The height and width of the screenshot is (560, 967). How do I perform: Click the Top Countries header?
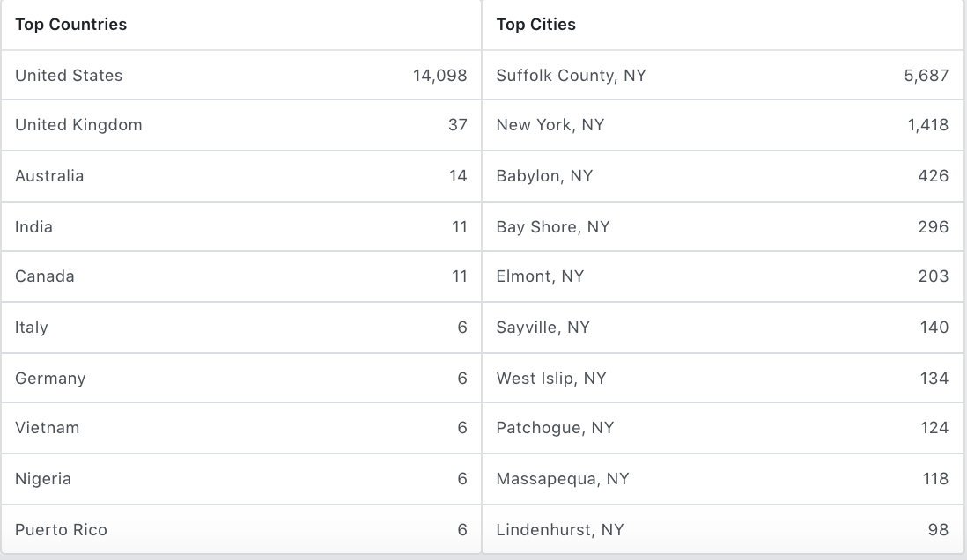71,25
